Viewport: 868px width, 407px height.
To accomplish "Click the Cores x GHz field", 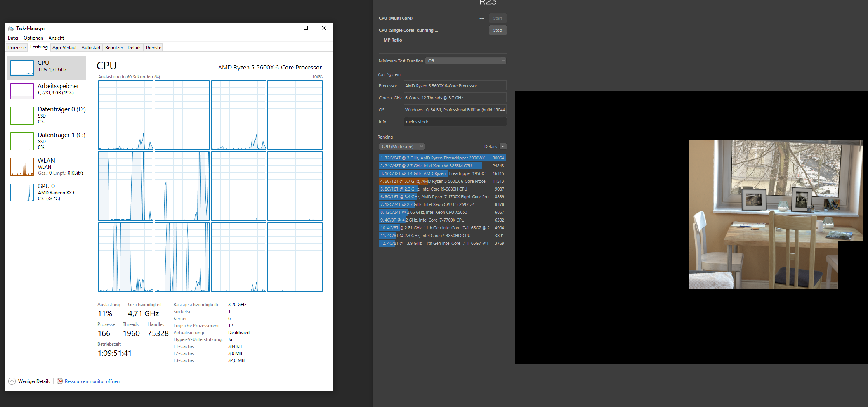I will pos(455,98).
